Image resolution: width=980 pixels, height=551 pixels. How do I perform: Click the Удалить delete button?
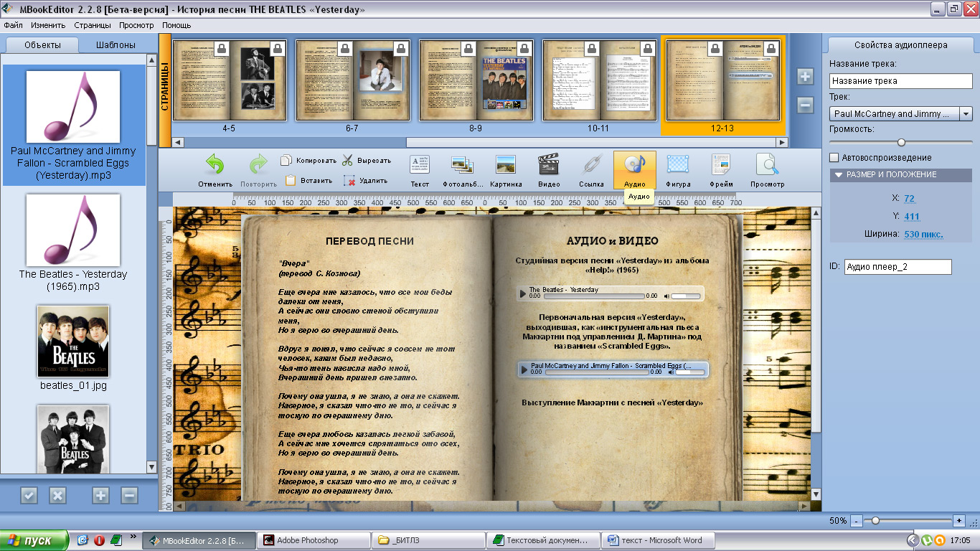pyautogui.click(x=366, y=180)
